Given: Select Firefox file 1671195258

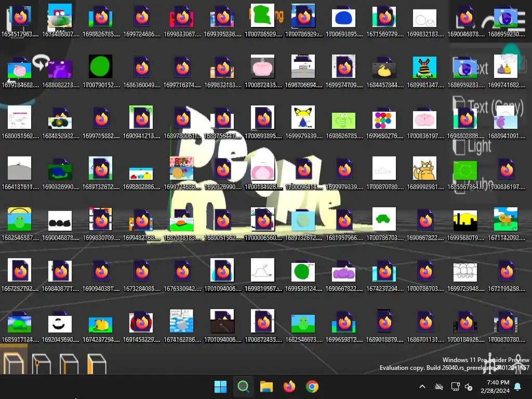Looking at the screenshot, I should tap(506, 275).
